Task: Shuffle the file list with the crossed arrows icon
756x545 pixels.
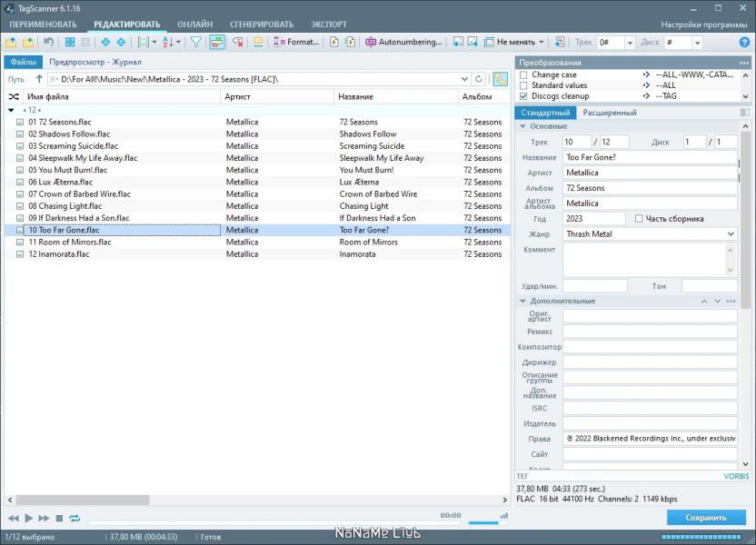Action: coord(14,97)
